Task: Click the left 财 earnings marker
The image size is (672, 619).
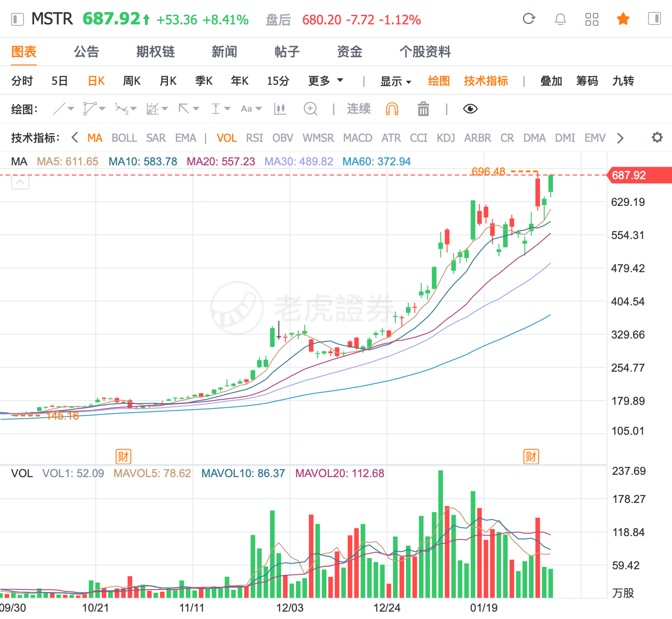Action: coord(123,456)
